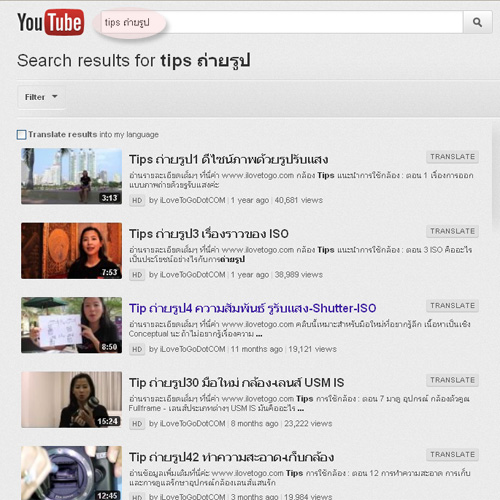Image resolution: width=500 pixels, height=500 pixels.
Task: Click TRANSLATE button for Tip ถ่ายรูป4
Action: point(452,306)
